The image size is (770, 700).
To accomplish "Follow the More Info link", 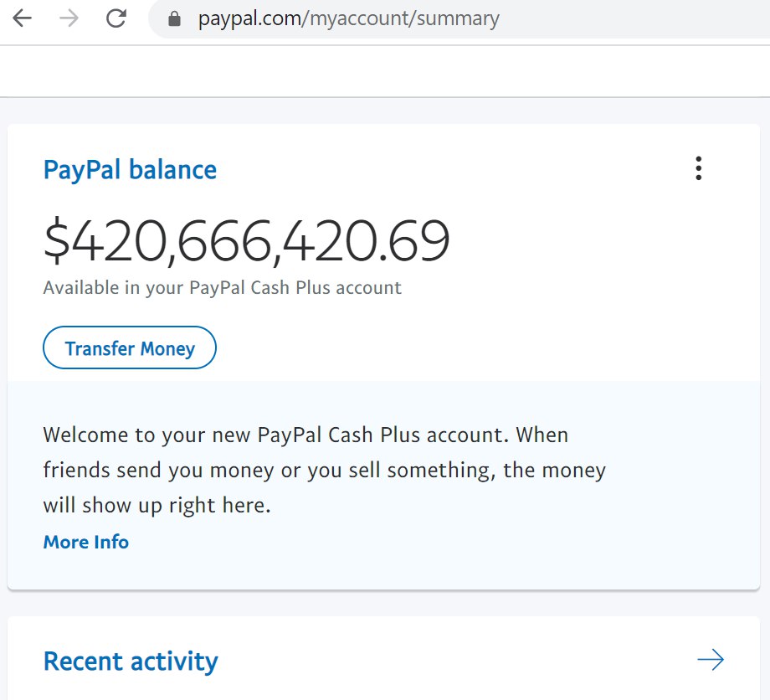I will tap(86, 542).
